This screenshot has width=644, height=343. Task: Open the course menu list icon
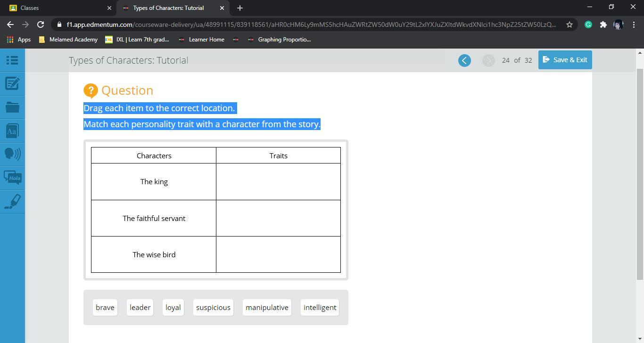(x=12, y=60)
